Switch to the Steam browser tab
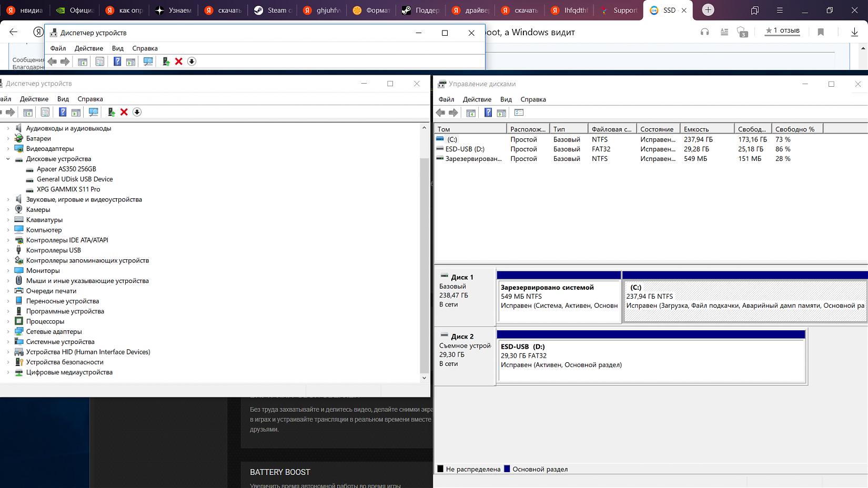The image size is (868, 488). [272, 10]
